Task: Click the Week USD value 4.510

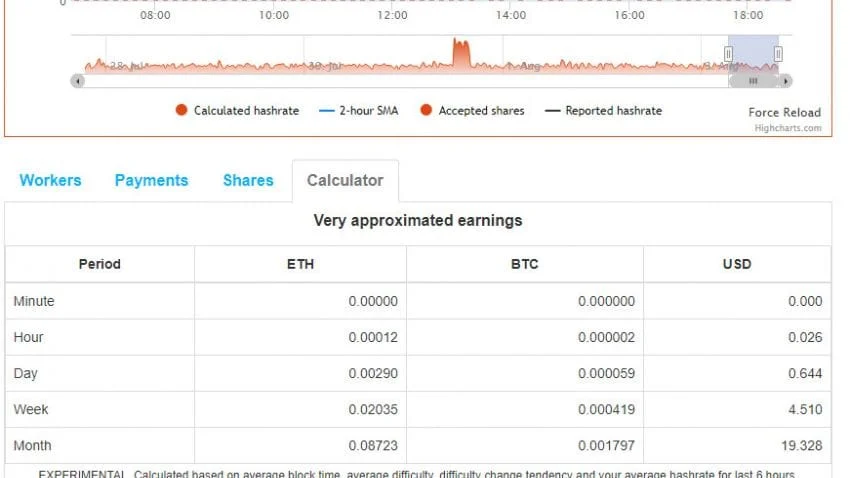Action: pyautogui.click(x=805, y=409)
